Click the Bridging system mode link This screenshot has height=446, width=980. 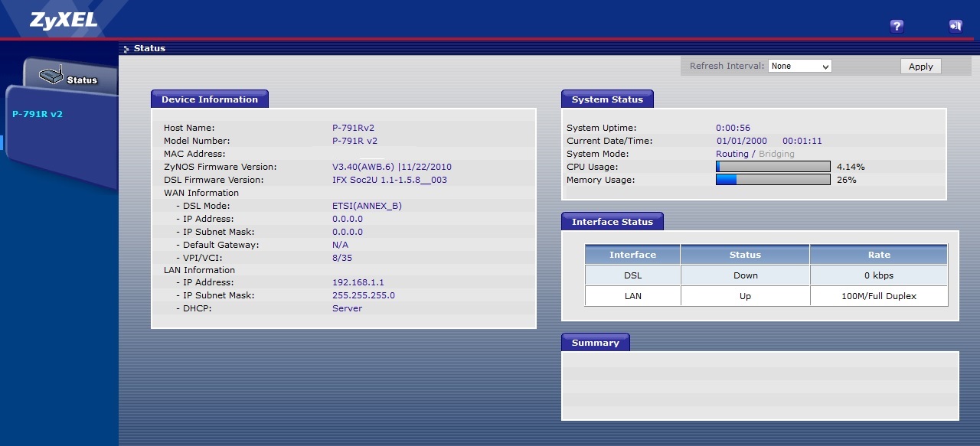point(776,154)
